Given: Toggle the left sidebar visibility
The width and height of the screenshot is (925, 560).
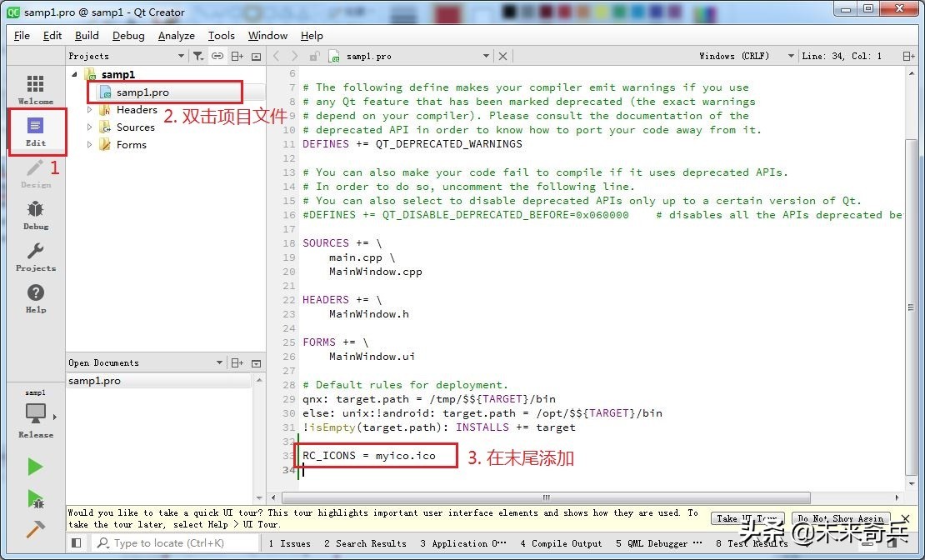Looking at the screenshot, I should coord(76,542).
